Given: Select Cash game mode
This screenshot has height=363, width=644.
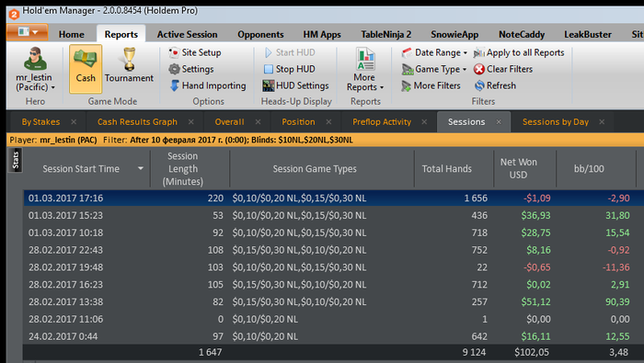Looking at the screenshot, I should 86,69.
